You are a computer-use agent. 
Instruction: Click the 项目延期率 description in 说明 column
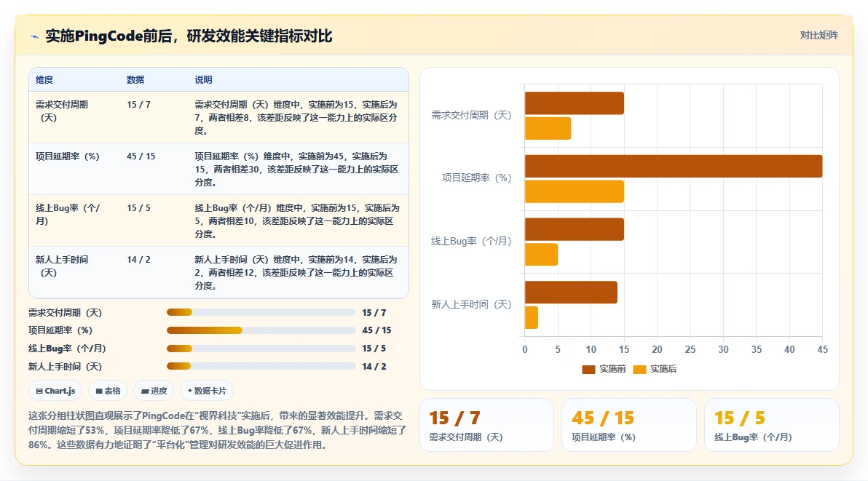pyautogui.click(x=296, y=169)
